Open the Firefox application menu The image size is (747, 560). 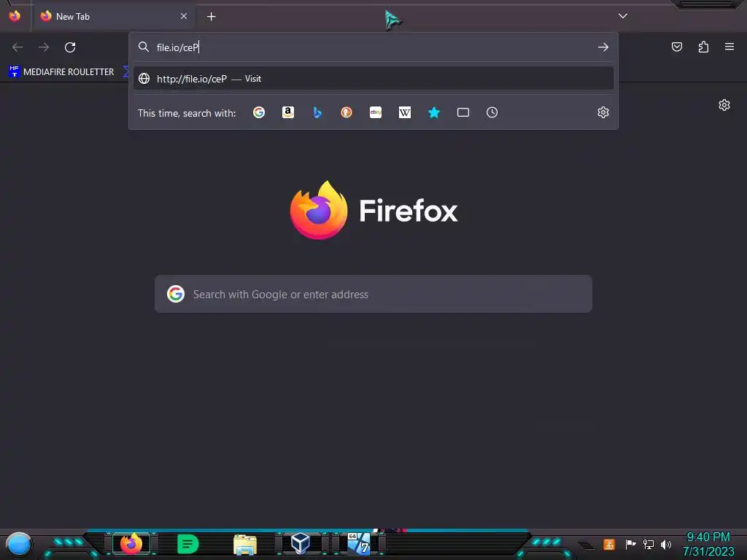point(729,47)
